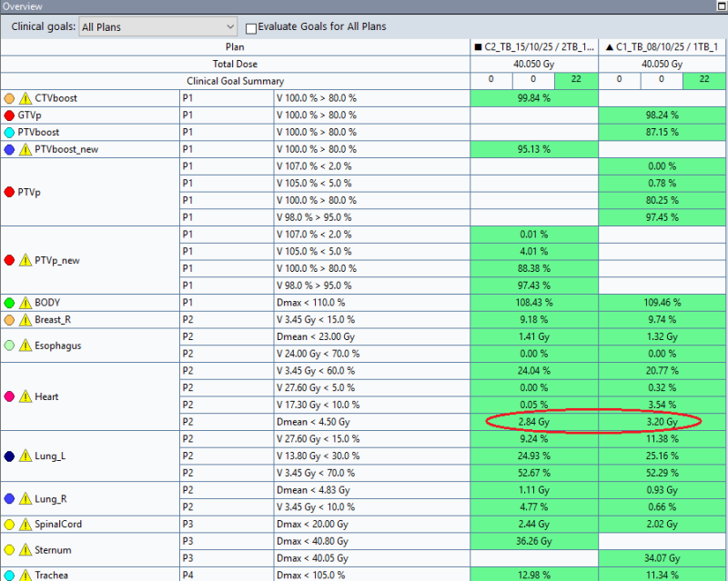Click the warning icon next to Lung_L
This screenshot has height=581, width=728.
pyautogui.click(x=25, y=456)
